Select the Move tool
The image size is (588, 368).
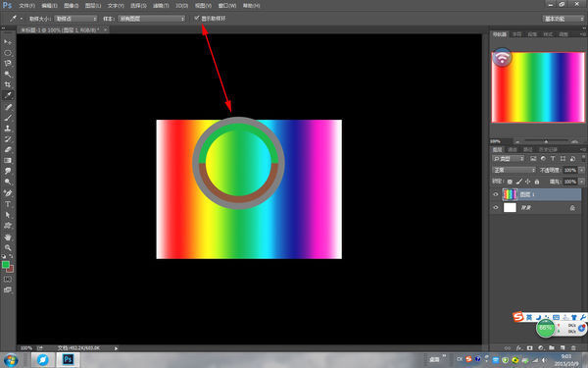(8, 41)
